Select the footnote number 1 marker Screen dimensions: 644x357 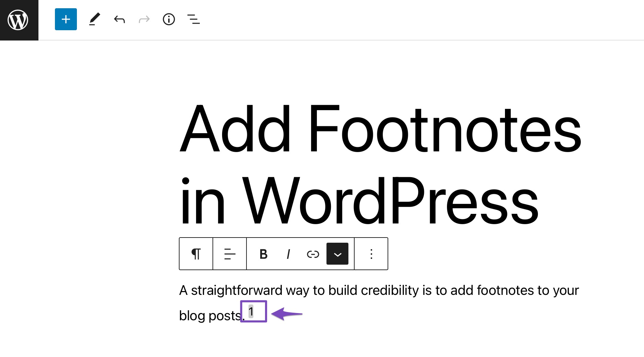point(251,311)
